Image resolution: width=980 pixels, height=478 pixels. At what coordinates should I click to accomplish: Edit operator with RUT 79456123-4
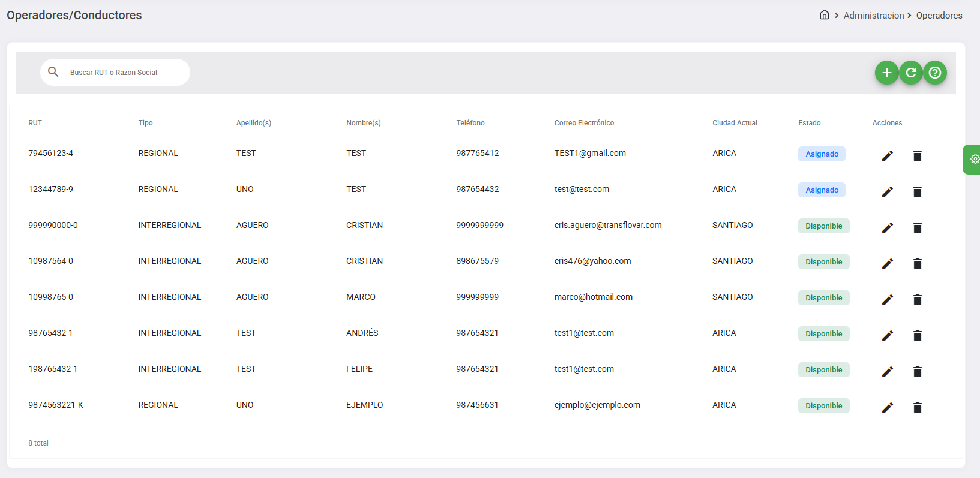point(887,156)
